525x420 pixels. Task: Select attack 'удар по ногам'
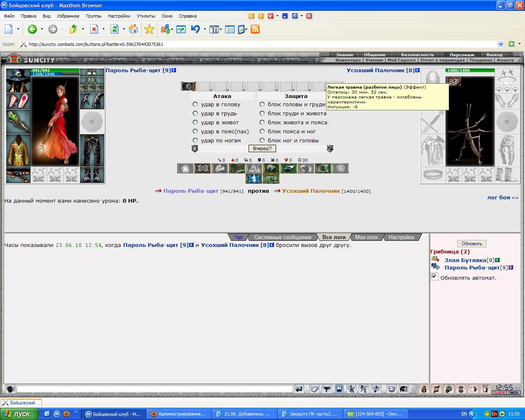tap(195, 140)
